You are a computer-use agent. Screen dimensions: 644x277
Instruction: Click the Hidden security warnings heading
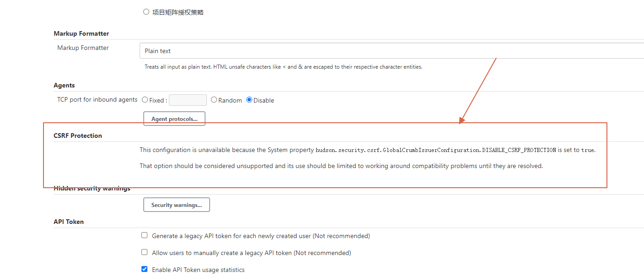click(92, 188)
